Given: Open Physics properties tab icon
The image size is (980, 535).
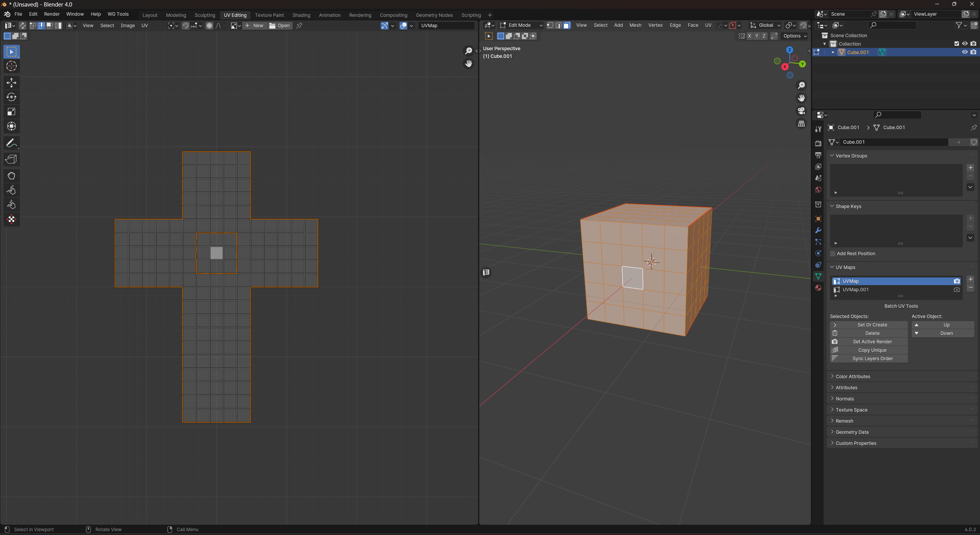Looking at the screenshot, I should (818, 253).
